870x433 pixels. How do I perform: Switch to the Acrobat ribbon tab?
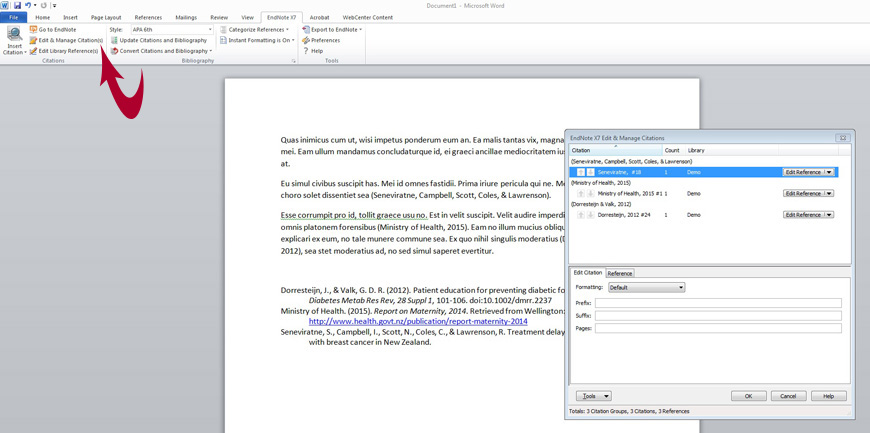pos(319,17)
